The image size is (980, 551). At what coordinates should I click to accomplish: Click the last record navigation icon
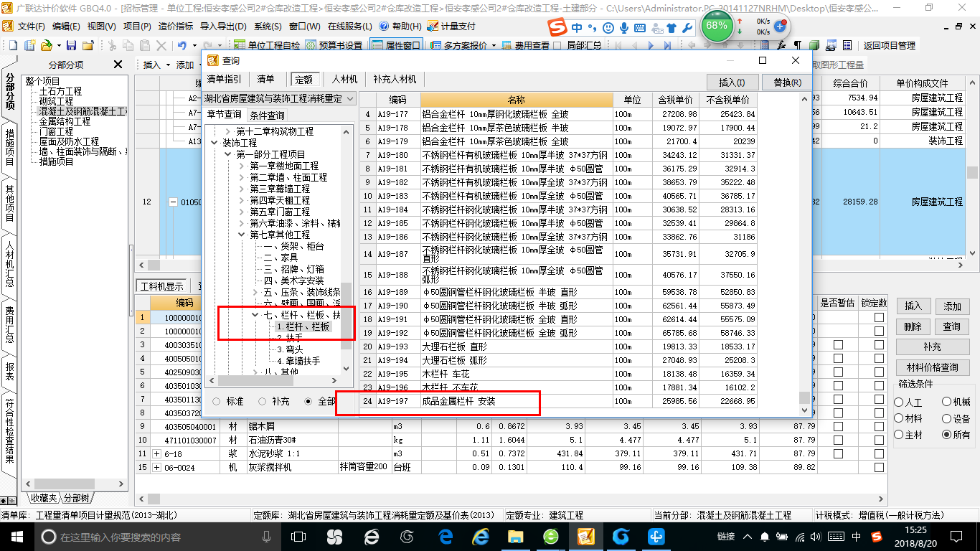(x=668, y=45)
